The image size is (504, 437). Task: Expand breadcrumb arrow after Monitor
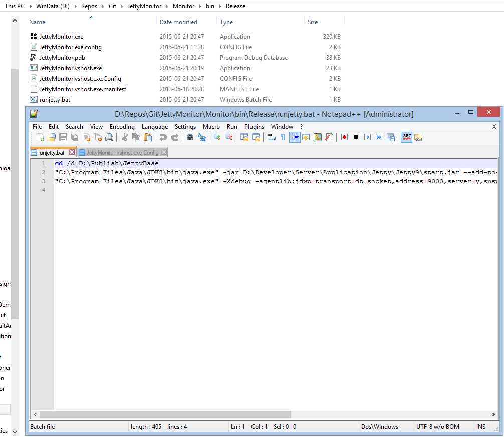[200, 6]
